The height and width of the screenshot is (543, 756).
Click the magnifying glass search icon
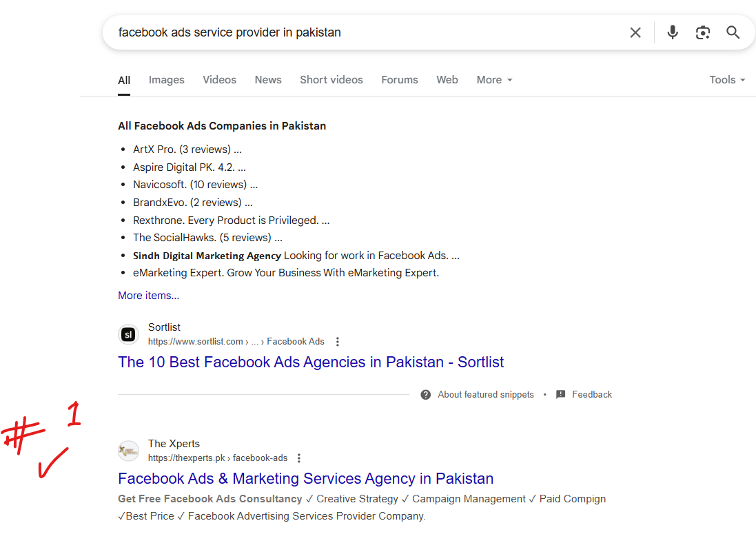[x=733, y=32]
